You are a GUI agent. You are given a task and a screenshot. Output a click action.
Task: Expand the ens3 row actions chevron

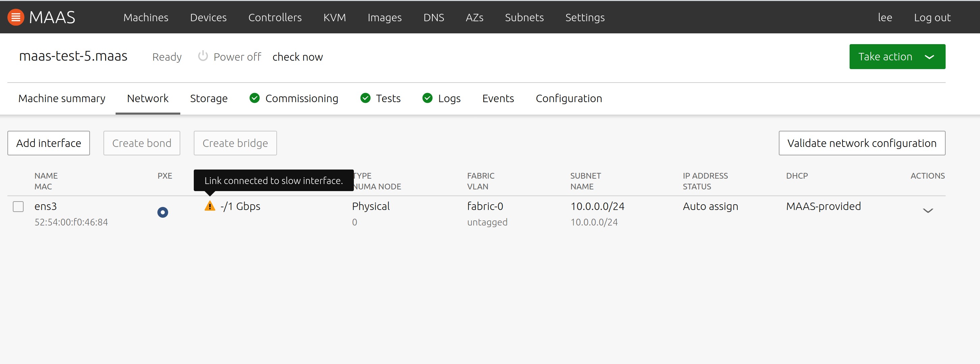(x=927, y=210)
